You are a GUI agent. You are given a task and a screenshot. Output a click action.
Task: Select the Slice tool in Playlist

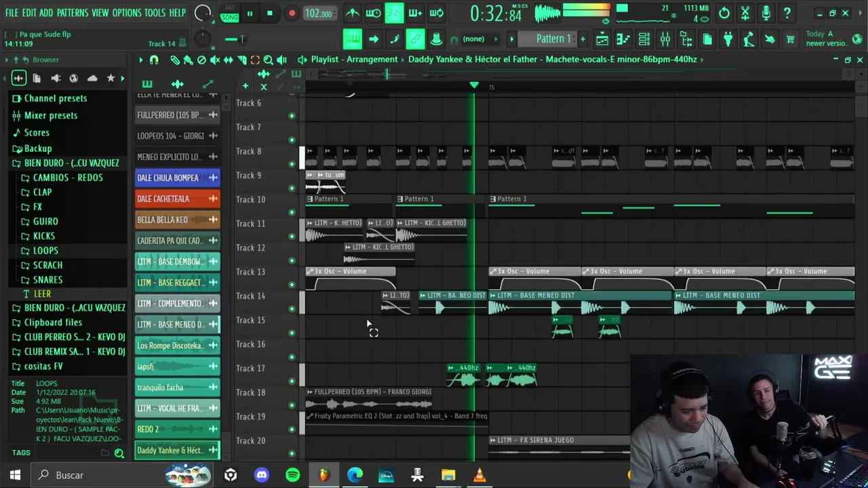(242, 60)
